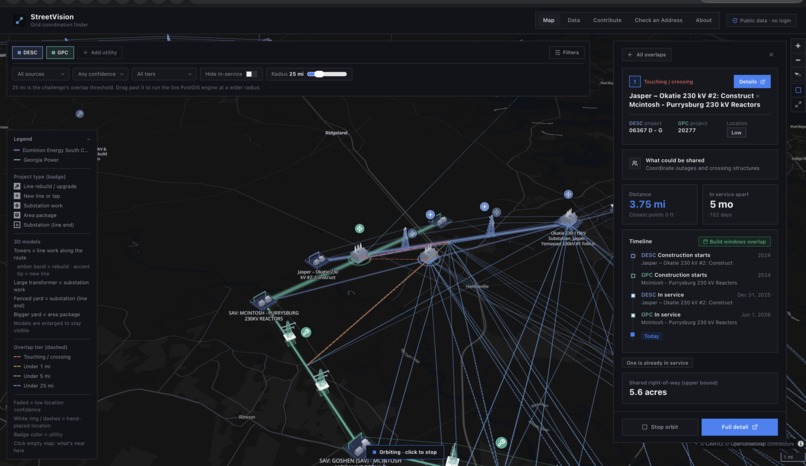Click the green wrench badge near McIntosh-Purrysburg towers
The height and width of the screenshot is (466, 806).
tap(306, 332)
